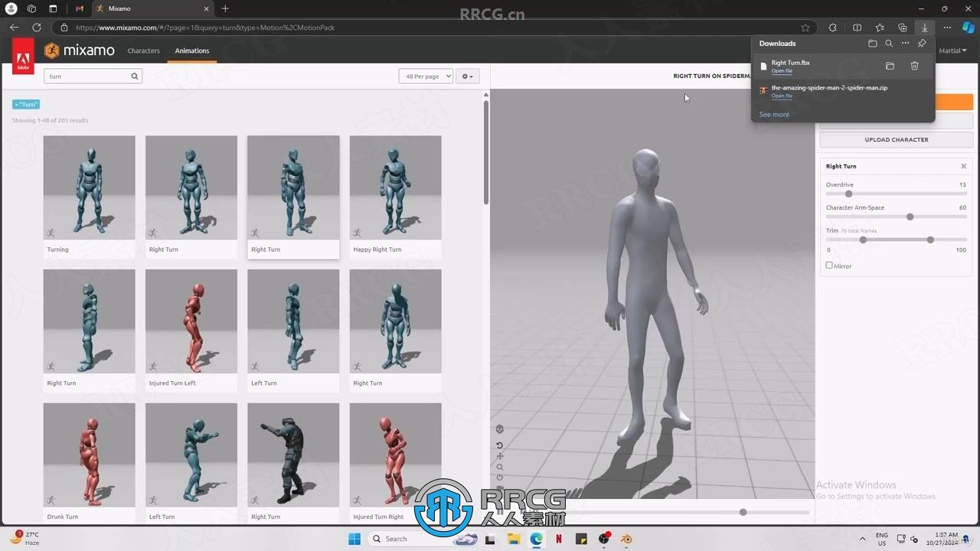Switch to the Animations tab
The image size is (980, 551).
click(192, 51)
